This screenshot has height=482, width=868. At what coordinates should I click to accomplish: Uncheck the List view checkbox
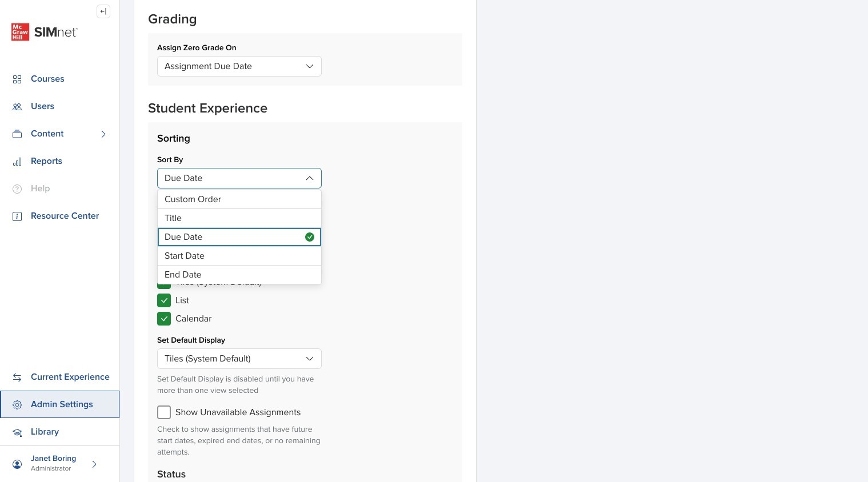(x=164, y=300)
